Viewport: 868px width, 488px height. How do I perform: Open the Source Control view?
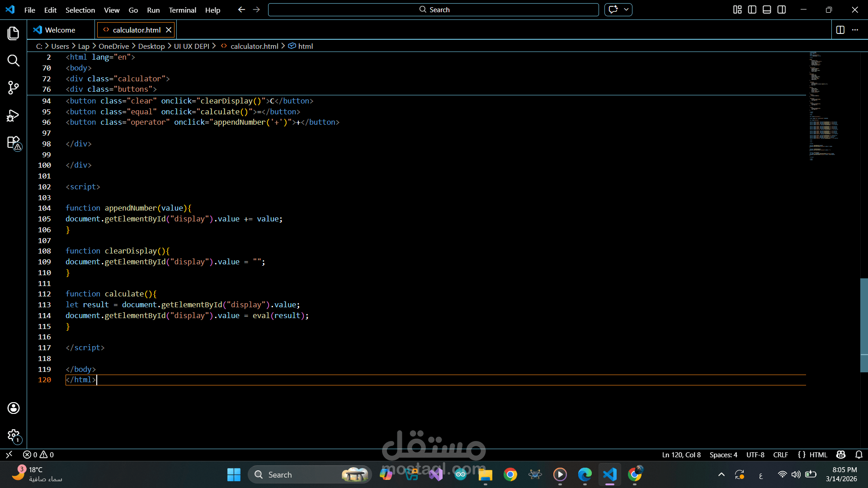tap(13, 88)
